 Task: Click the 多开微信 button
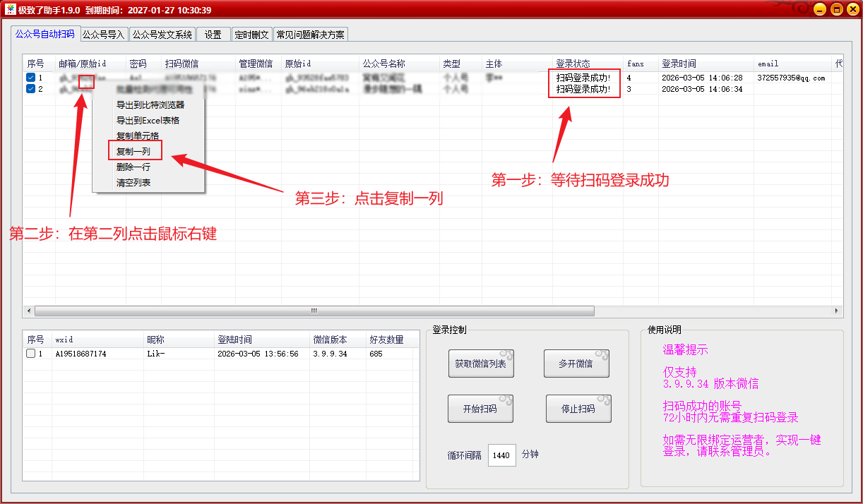tap(576, 364)
